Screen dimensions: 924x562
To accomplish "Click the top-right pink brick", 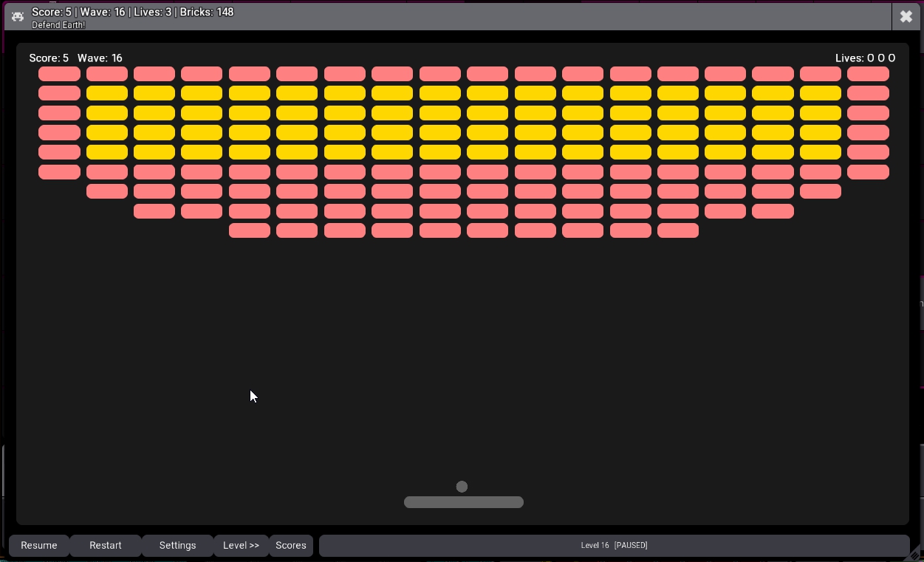I will pos(868,74).
